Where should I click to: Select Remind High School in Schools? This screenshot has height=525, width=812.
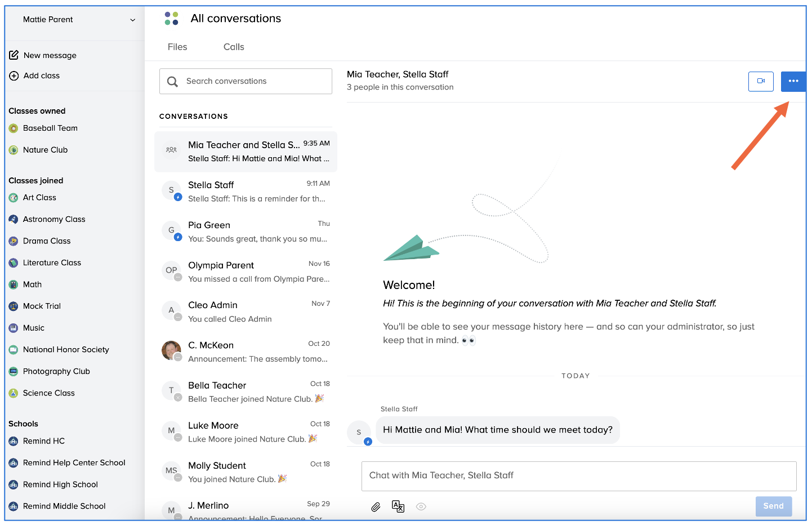[60, 484]
